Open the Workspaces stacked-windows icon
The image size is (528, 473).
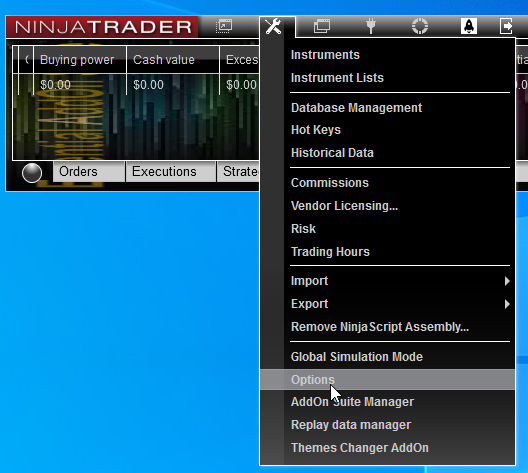322,26
